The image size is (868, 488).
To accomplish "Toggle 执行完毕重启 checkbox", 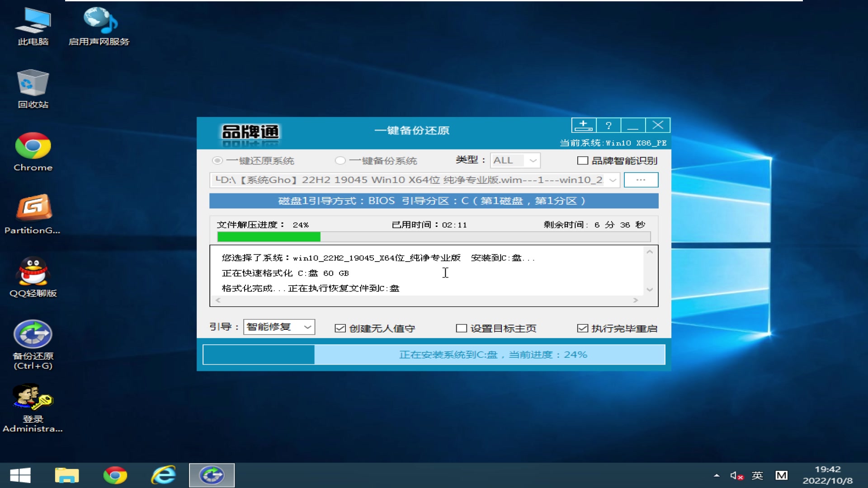I will coord(582,328).
